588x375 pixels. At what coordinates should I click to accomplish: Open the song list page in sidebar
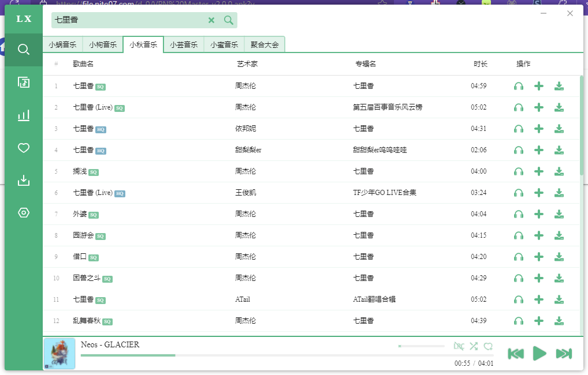tap(23, 82)
